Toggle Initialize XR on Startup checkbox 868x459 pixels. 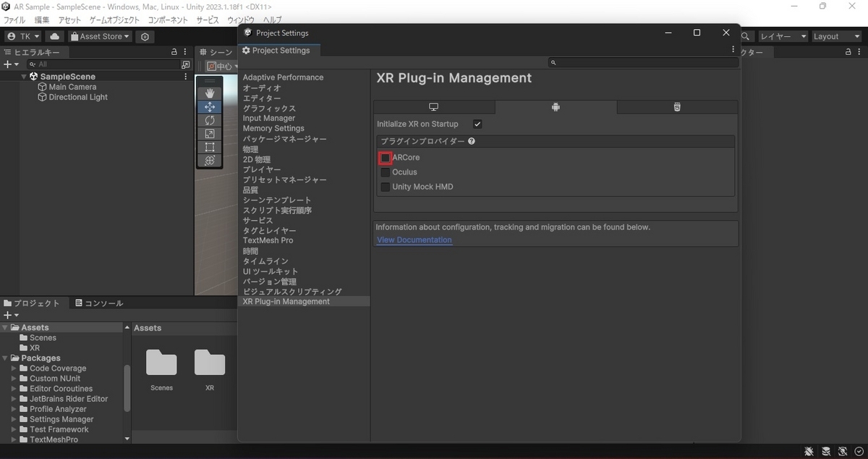point(477,125)
